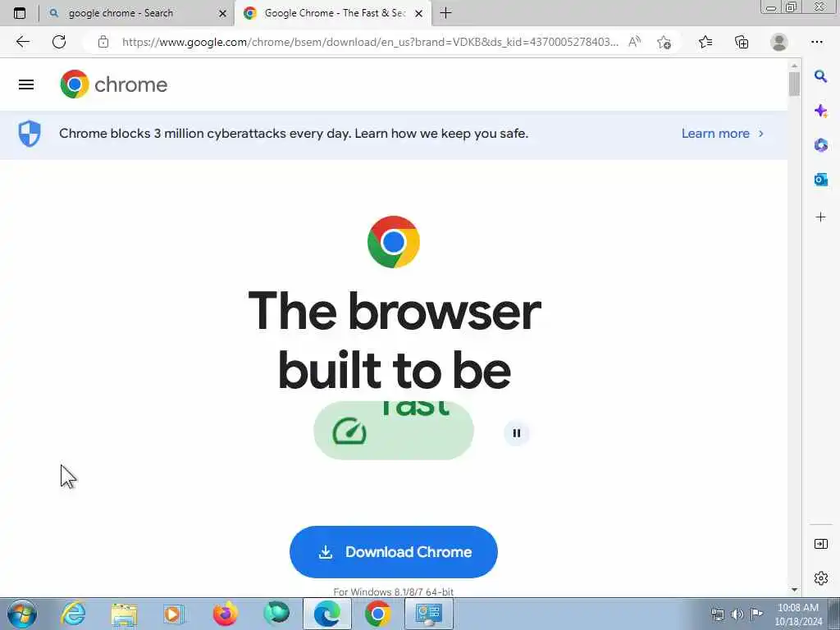Open the volume speaker tray icon
The image size is (840, 630).
[737, 614]
